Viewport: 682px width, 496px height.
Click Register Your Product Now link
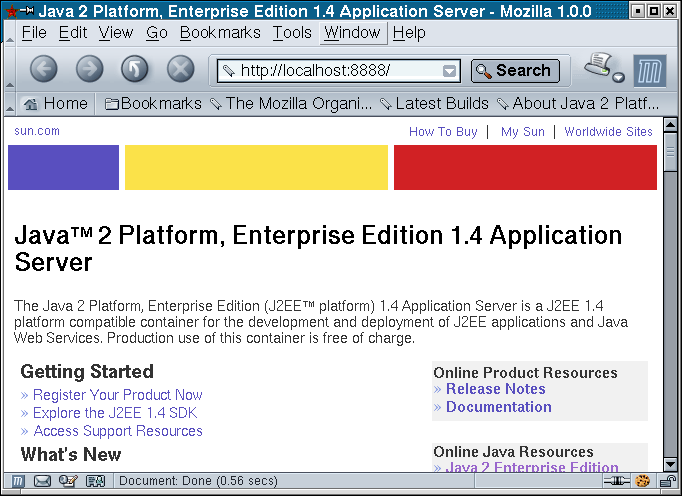click(x=117, y=395)
